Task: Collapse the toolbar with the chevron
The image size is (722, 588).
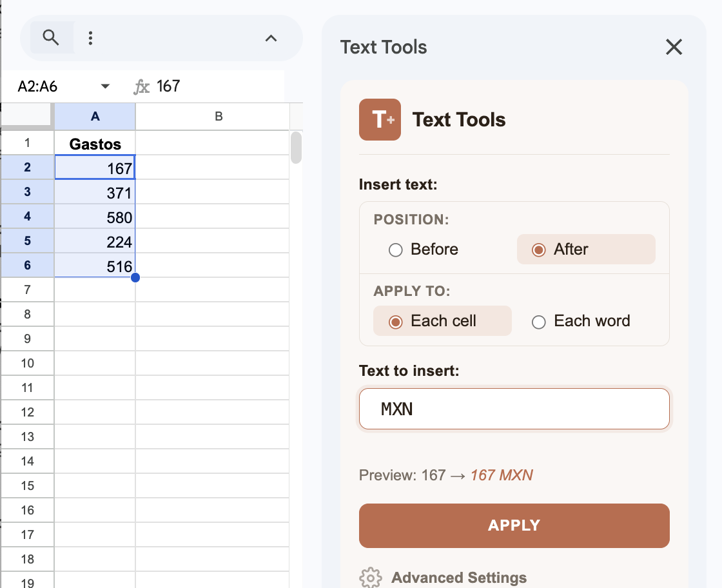Action: [x=271, y=38]
